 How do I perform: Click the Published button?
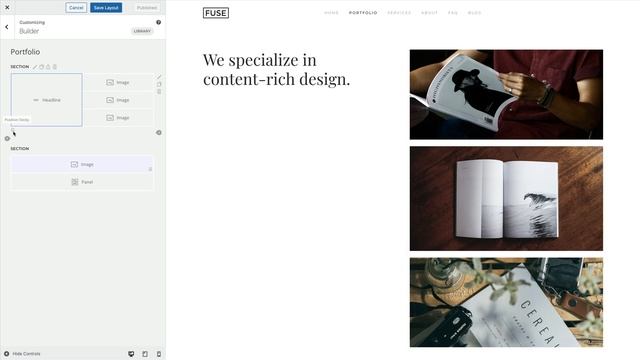(147, 7)
